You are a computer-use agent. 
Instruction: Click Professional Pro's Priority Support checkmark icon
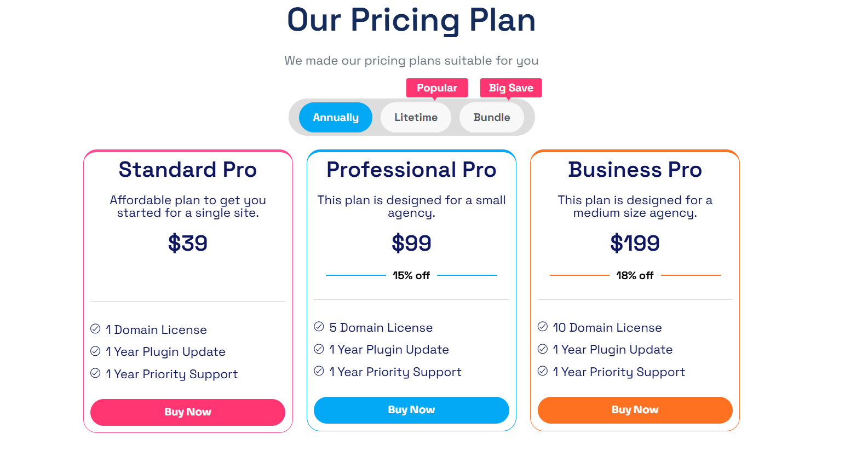click(319, 371)
